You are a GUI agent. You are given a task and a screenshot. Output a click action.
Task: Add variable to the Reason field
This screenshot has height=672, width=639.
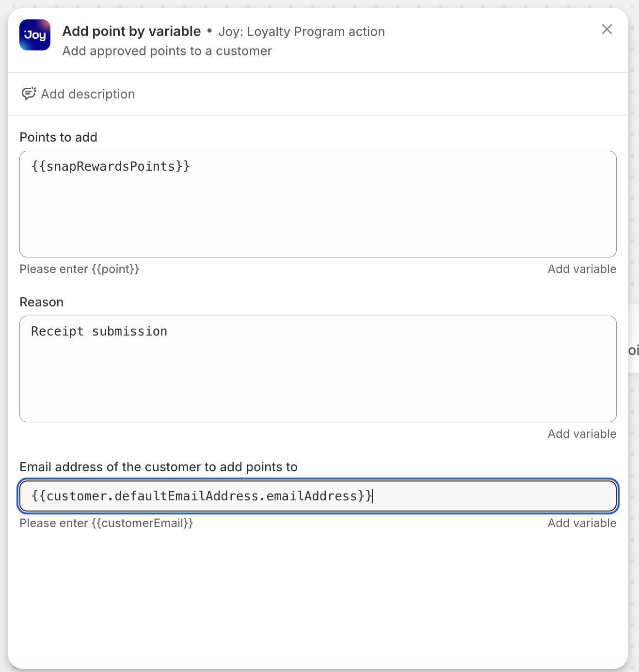click(582, 434)
